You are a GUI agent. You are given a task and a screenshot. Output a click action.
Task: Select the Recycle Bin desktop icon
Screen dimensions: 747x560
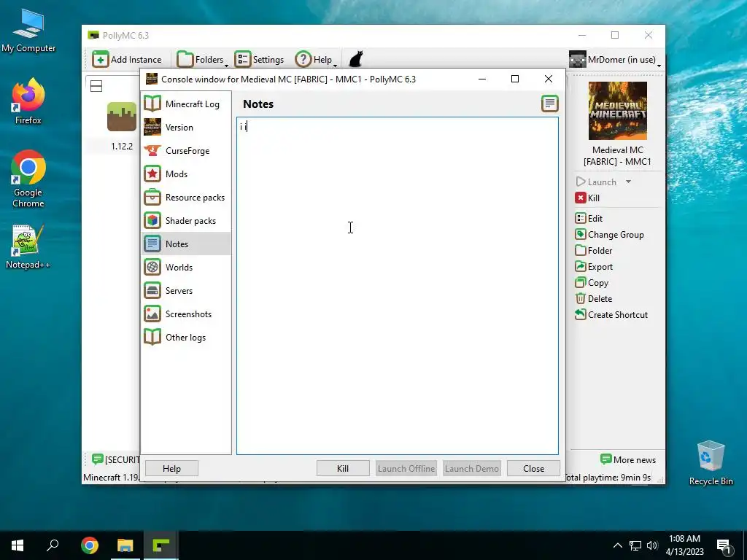(x=711, y=463)
